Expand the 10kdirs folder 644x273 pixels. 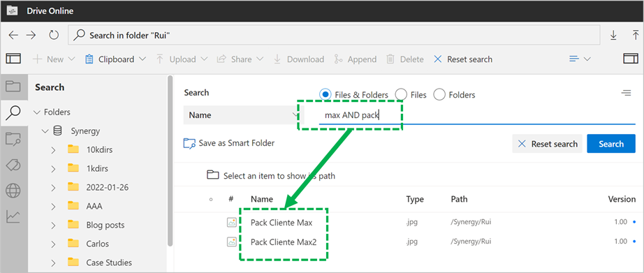(53, 150)
